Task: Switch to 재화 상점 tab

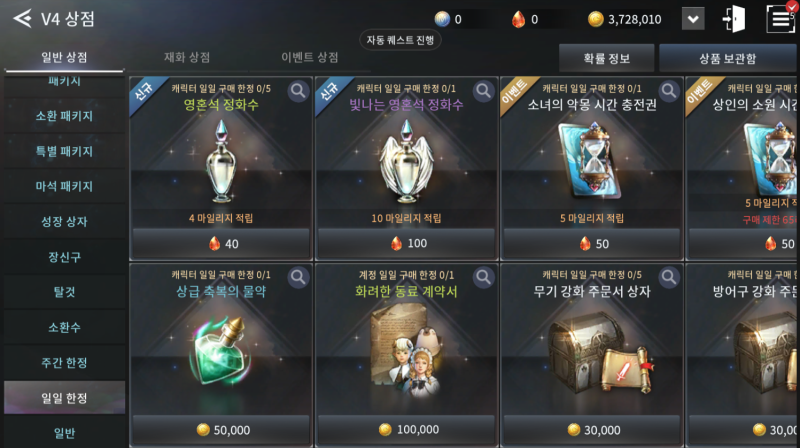Action: pos(187,57)
